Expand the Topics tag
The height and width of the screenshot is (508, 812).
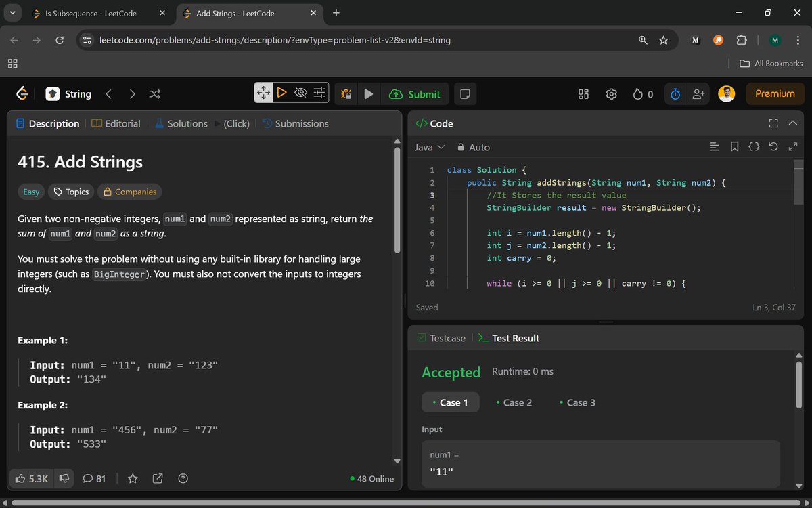71,192
